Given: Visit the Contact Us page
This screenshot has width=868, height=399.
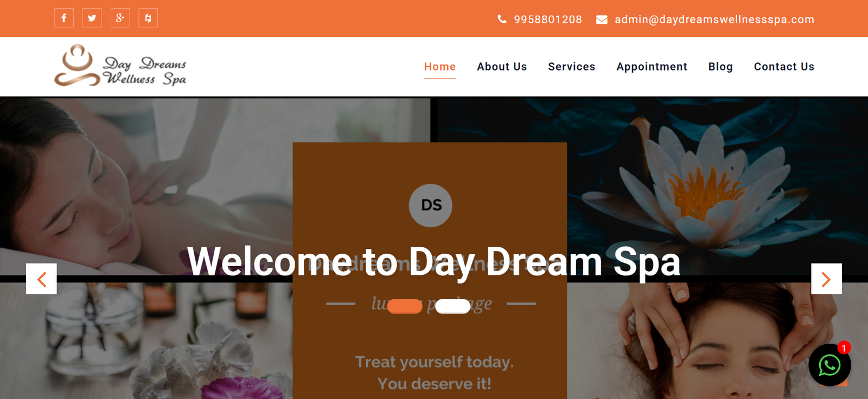Looking at the screenshot, I should (x=784, y=67).
